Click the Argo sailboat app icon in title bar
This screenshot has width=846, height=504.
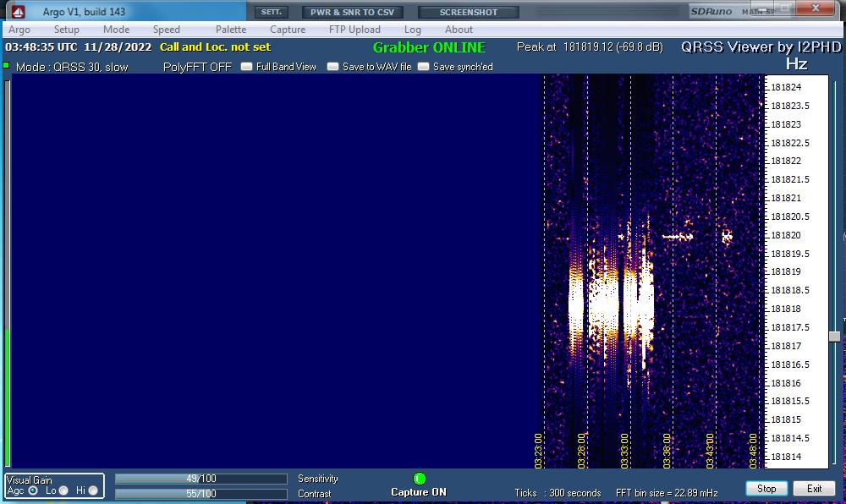pos(19,11)
